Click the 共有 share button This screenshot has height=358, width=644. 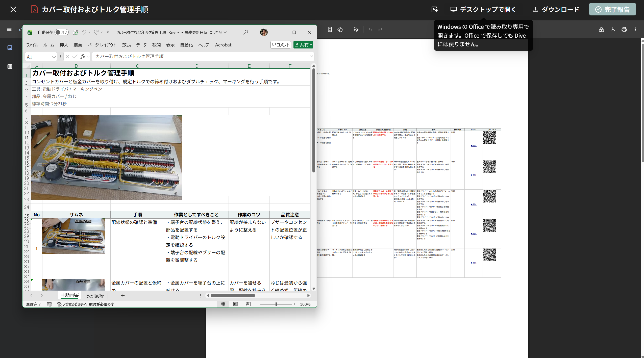(303, 45)
